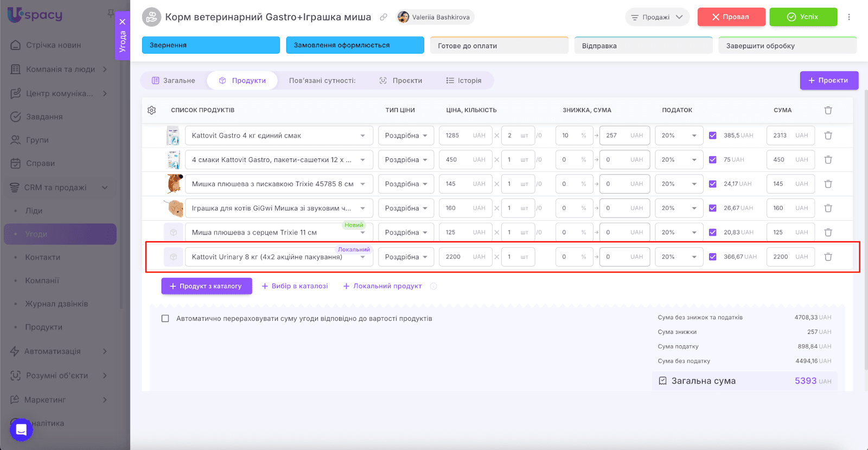Expand tax rate dropdown for Миша плюшева row
The image size is (868, 450).
click(679, 233)
